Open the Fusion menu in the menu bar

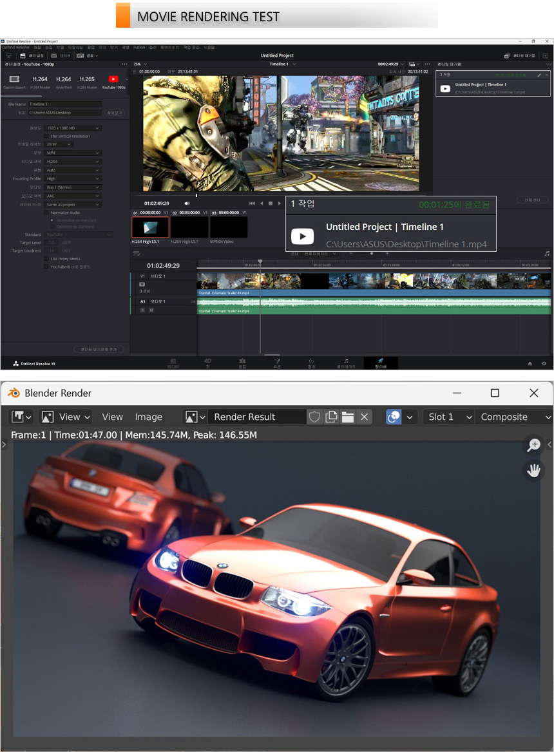click(139, 47)
